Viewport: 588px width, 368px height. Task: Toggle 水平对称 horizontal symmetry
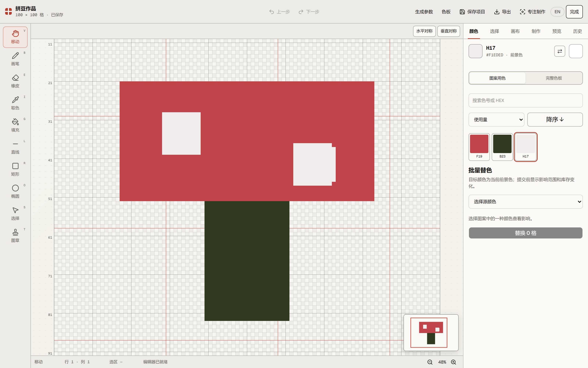point(424,31)
